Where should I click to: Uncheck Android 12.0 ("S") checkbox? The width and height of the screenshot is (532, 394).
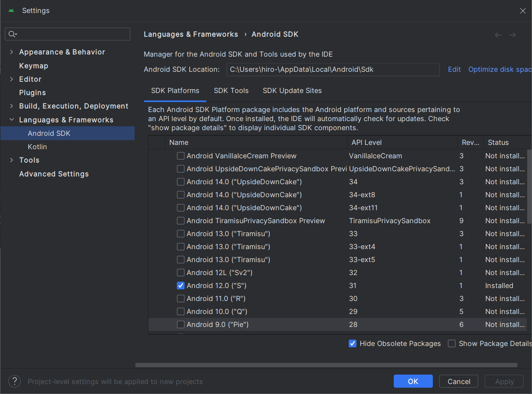click(181, 285)
